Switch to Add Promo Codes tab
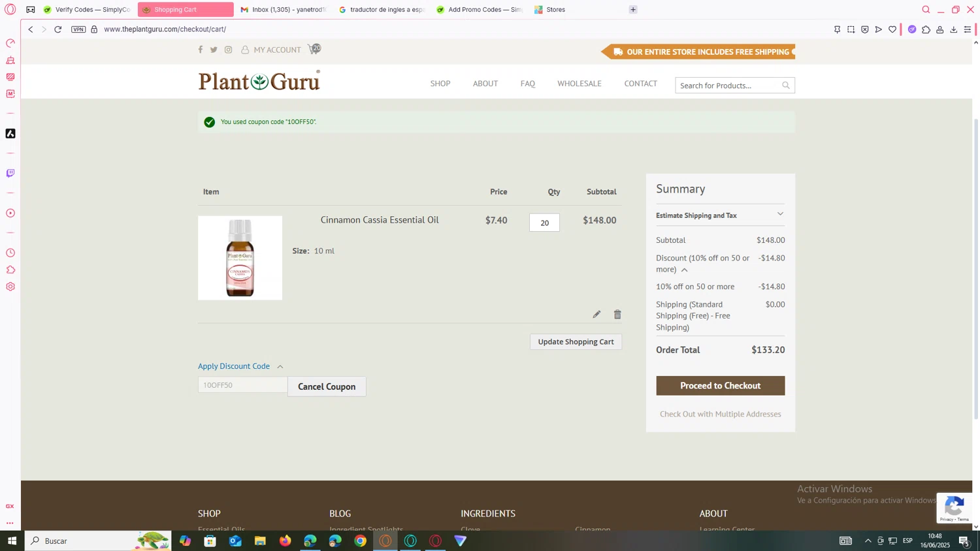Viewport: 980px width, 551px height. [x=480, y=10]
